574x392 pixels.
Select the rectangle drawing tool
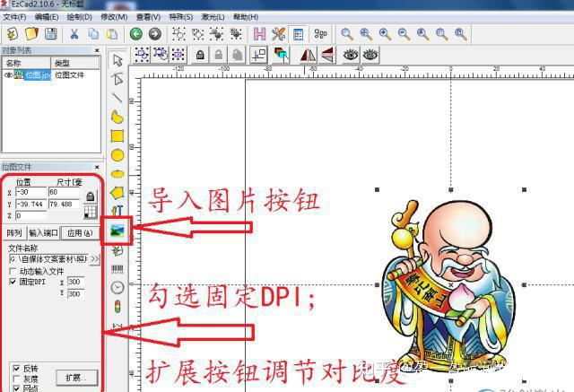point(117,135)
